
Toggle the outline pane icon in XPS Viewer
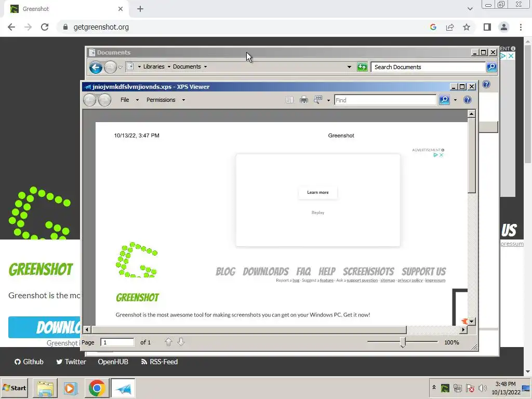289,100
